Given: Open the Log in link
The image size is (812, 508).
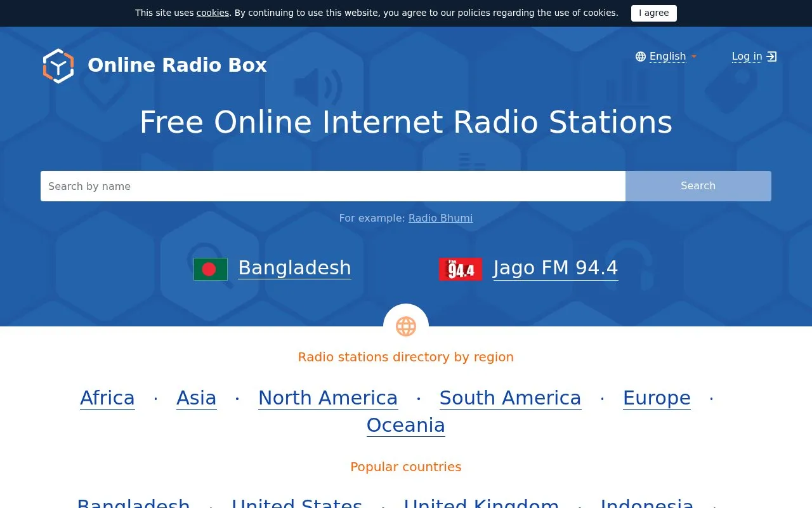Looking at the screenshot, I should (x=747, y=57).
